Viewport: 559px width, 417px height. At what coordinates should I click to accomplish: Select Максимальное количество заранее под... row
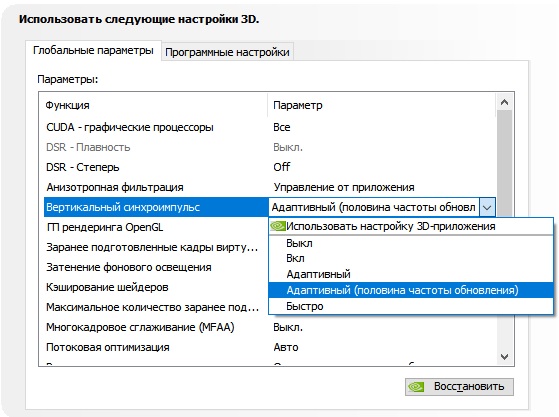(156, 307)
